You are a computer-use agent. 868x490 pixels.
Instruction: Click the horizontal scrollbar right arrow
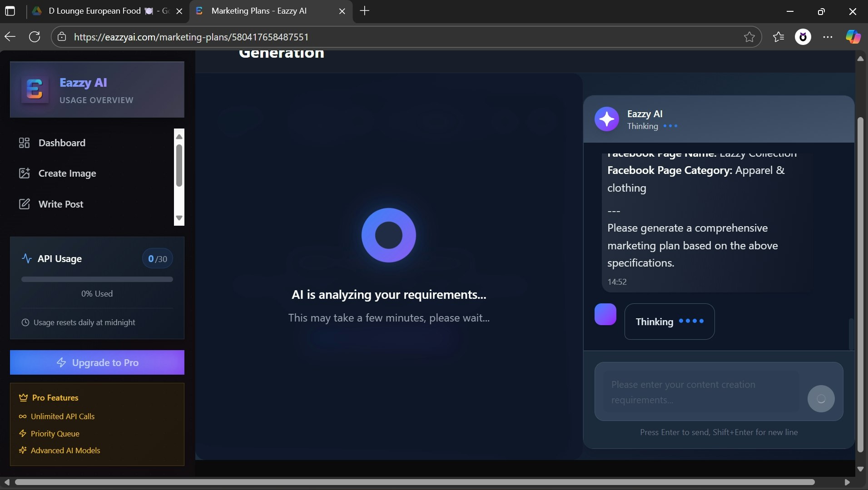point(847,482)
